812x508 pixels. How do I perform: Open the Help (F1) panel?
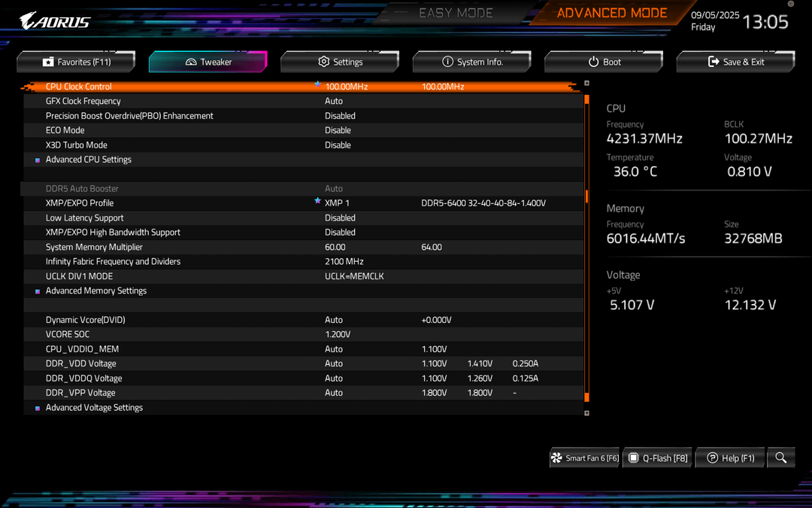point(730,458)
